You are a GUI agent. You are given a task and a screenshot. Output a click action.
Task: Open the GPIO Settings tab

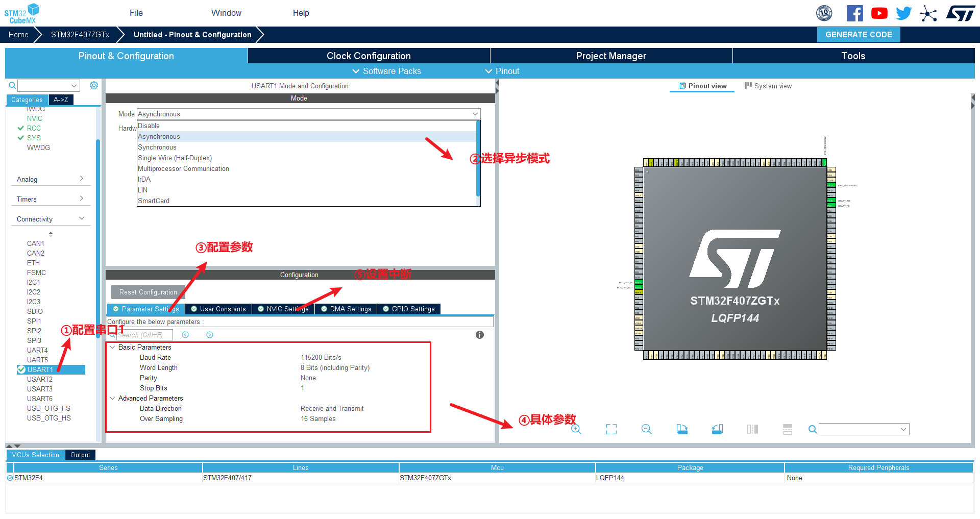[409, 309]
